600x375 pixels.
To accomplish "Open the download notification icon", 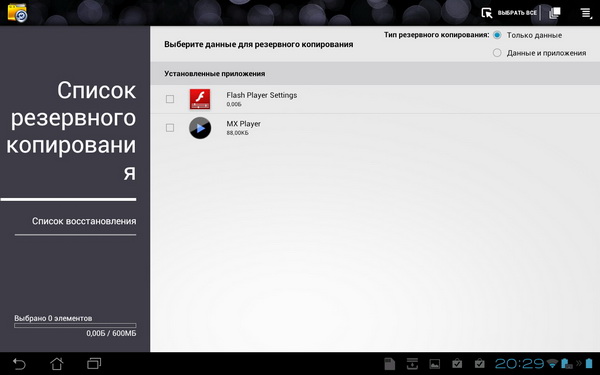I will point(412,364).
